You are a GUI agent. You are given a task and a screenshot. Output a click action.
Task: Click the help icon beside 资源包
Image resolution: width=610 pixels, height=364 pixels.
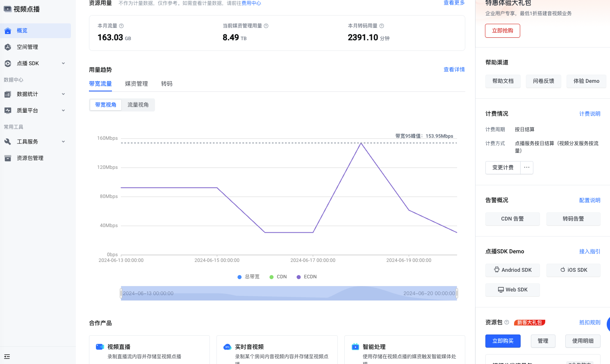pyautogui.click(x=507, y=322)
